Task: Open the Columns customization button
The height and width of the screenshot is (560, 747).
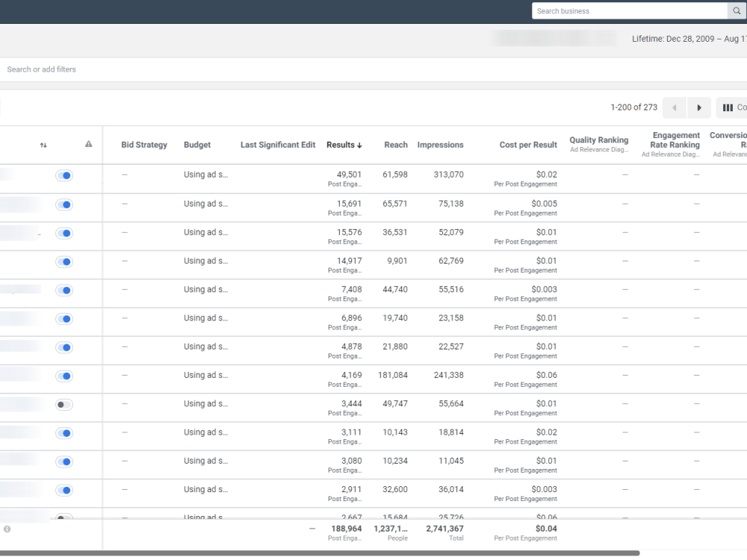Action: click(732, 108)
